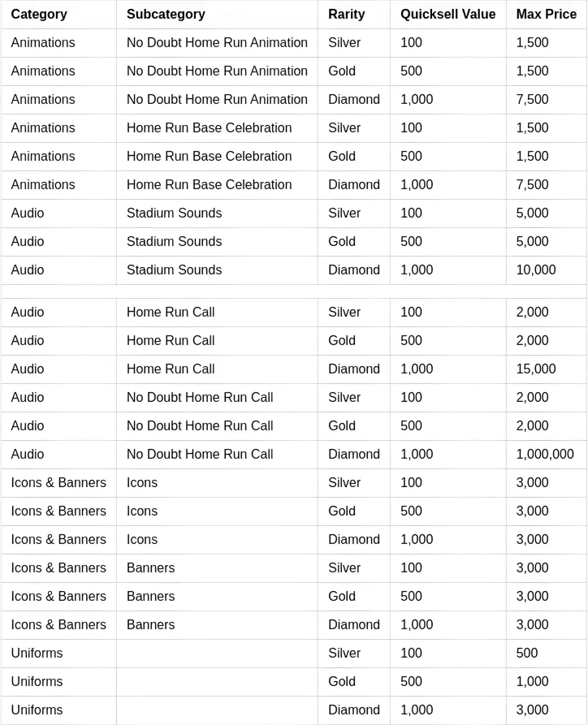
Task: Click the 500 max price for Silver Uniforms
Action: (526, 653)
